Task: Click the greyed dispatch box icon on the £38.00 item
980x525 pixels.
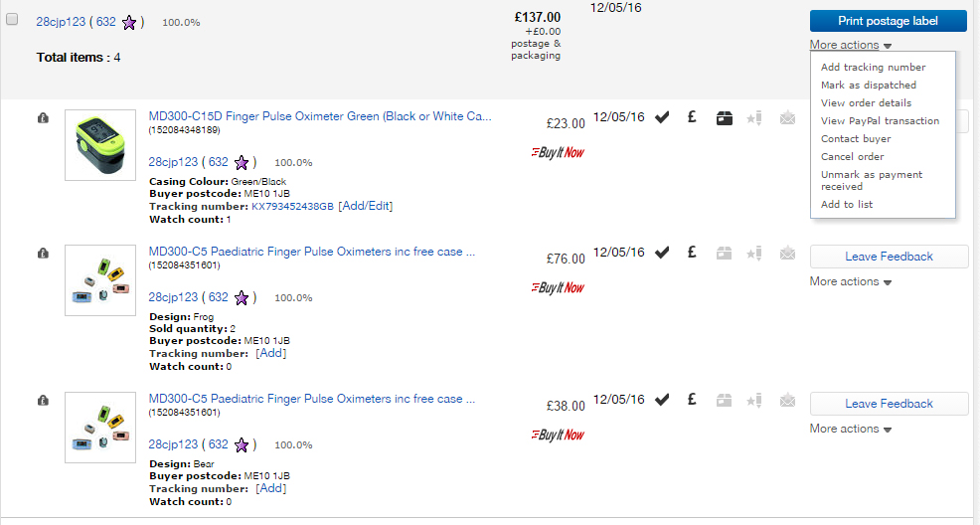Action: (725, 400)
